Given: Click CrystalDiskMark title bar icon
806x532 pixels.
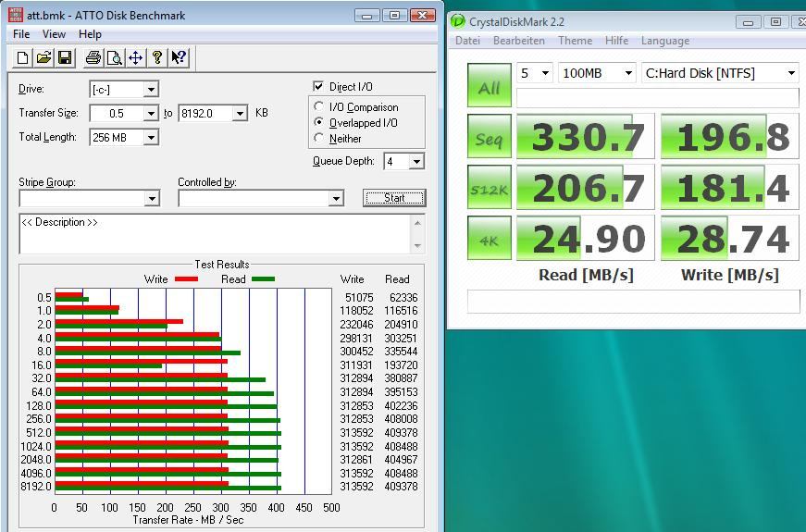Looking at the screenshot, I should point(457,21).
